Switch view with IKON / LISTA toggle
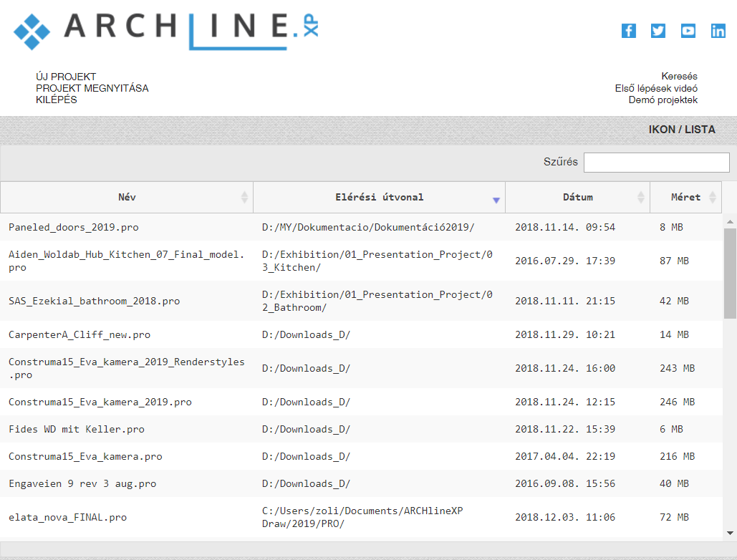Screen dimensions: 737x560 (681, 130)
